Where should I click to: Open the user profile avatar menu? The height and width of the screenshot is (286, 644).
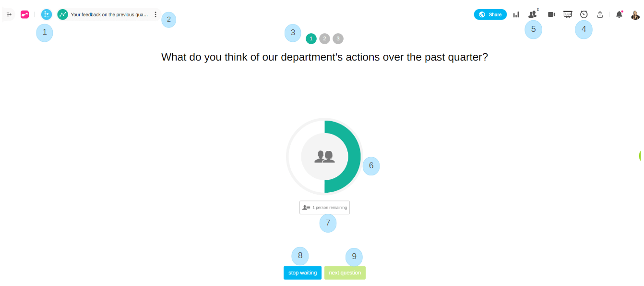[x=635, y=15]
